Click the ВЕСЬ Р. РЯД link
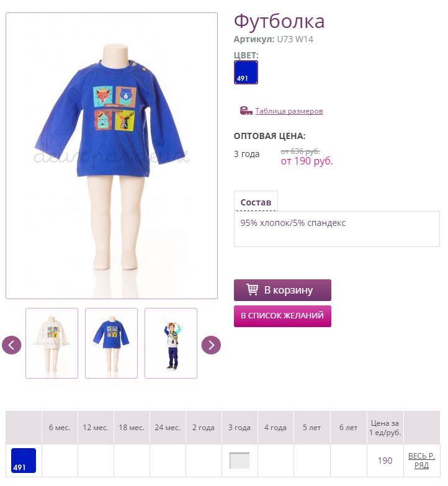This screenshot has width=448, height=486. 421,461
